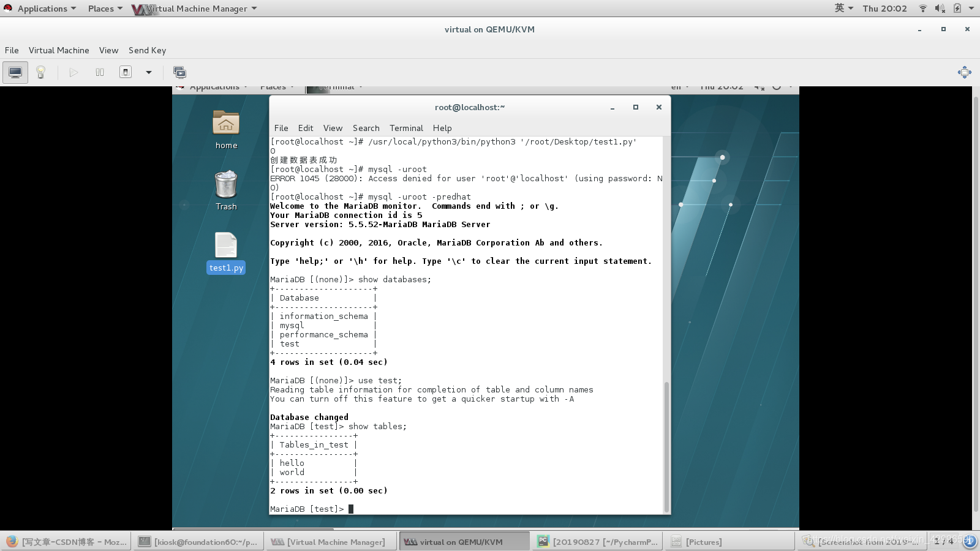
Task: Power on the virtual machine
Action: coord(73,72)
